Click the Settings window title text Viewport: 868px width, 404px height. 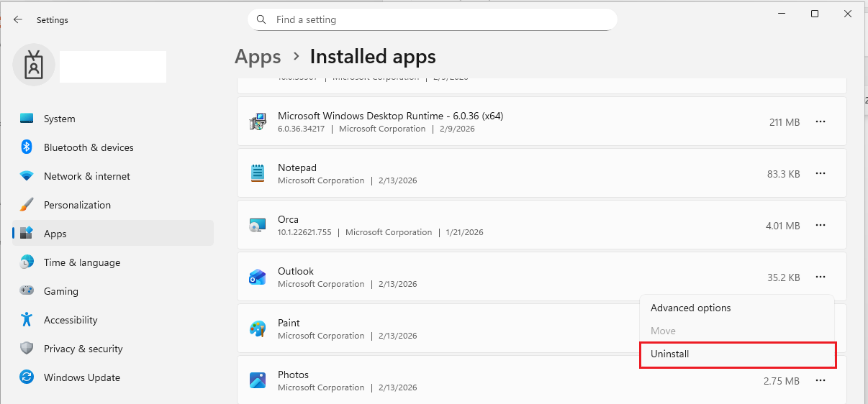point(53,20)
